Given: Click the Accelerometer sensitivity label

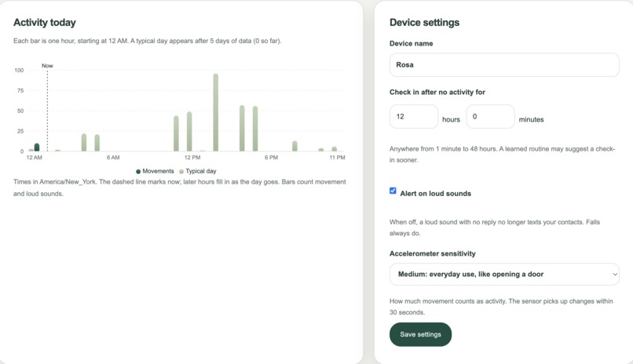Looking at the screenshot, I should click(x=433, y=253).
